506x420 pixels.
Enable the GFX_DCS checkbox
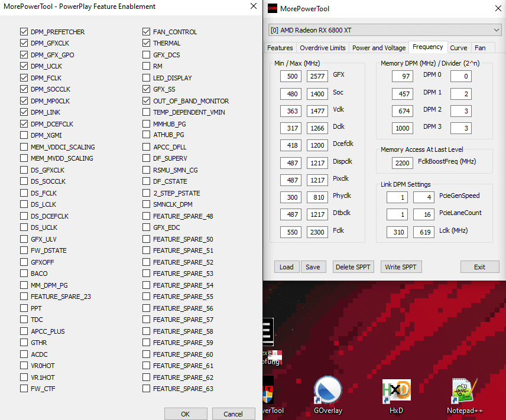pyautogui.click(x=146, y=54)
